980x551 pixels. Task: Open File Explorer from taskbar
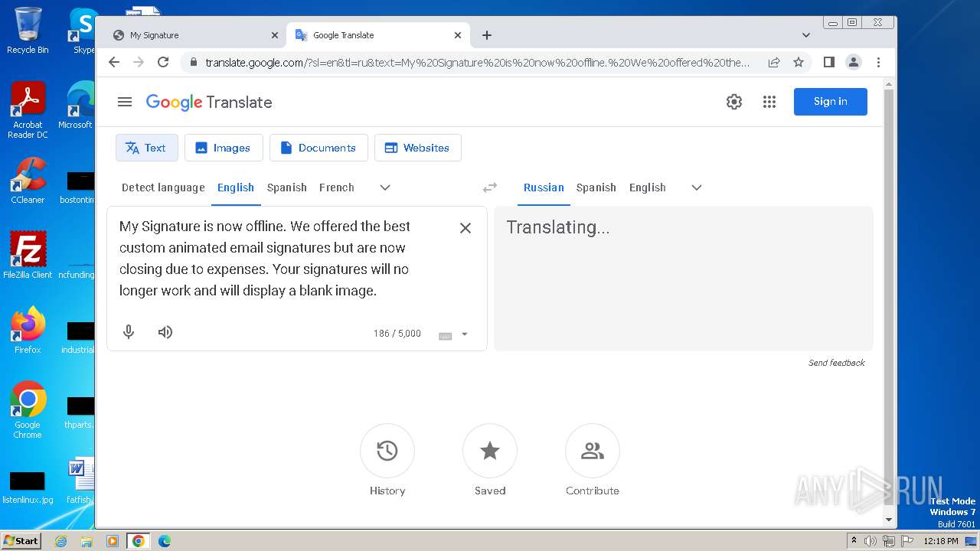87,541
